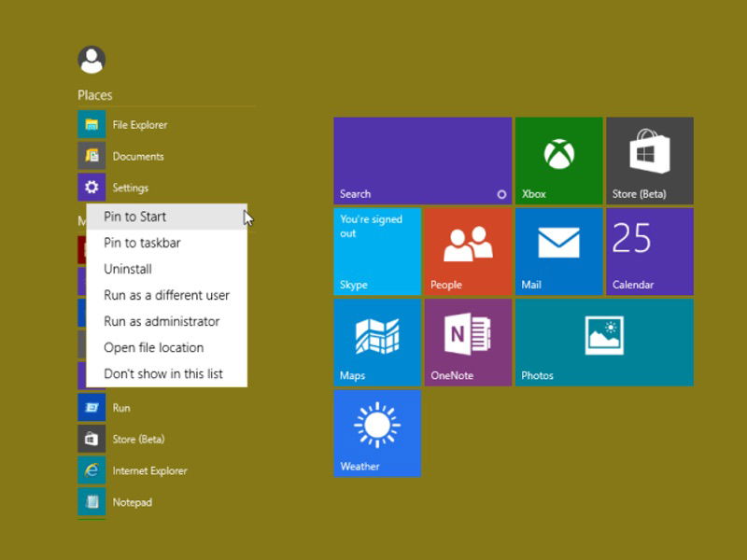Open the OneNote tile
This screenshot has width=747, height=560.
[x=468, y=343]
